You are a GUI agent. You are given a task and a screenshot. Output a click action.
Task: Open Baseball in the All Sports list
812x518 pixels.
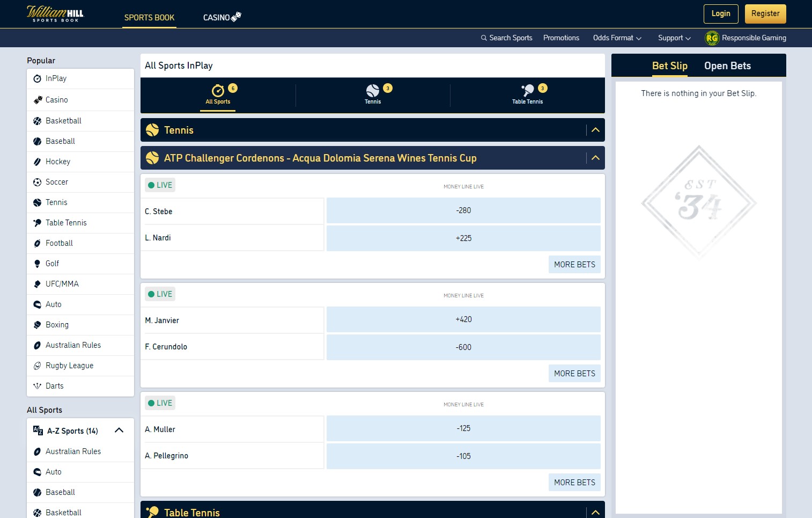tap(80, 493)
